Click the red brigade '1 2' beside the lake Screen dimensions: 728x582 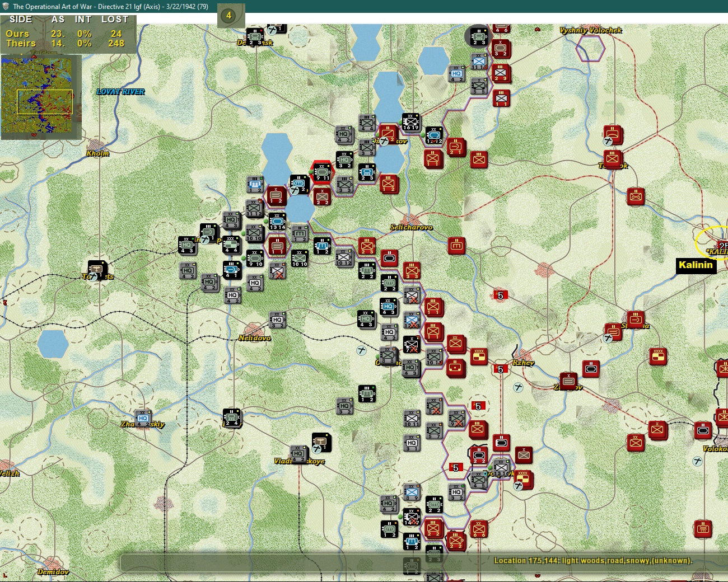click(277, 196)
